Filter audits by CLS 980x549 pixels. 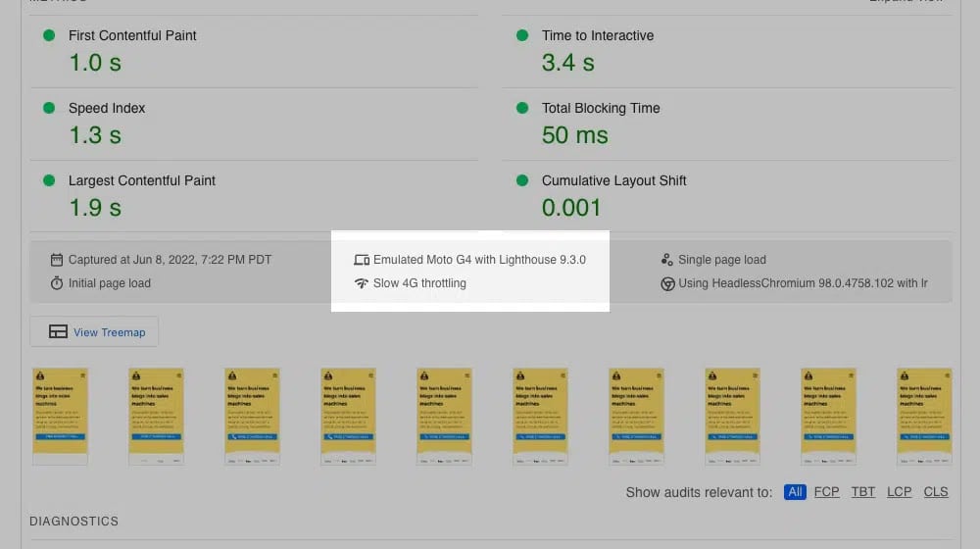936,492
